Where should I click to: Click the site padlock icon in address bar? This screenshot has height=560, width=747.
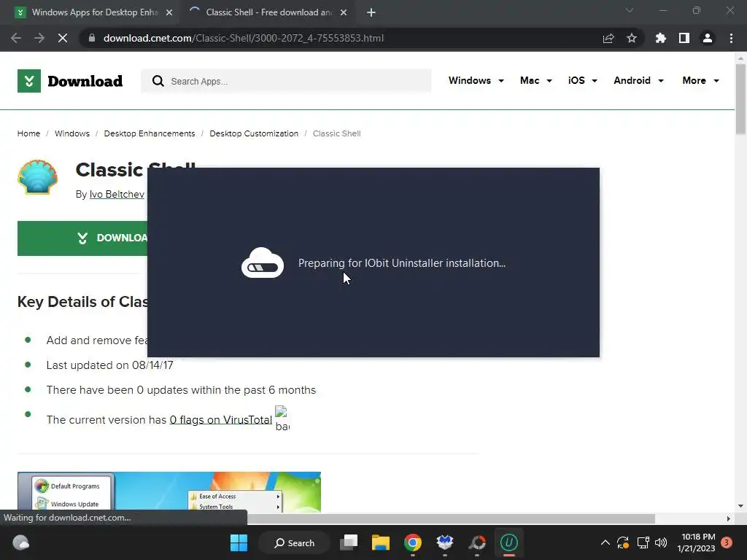[x=92, y=38]
